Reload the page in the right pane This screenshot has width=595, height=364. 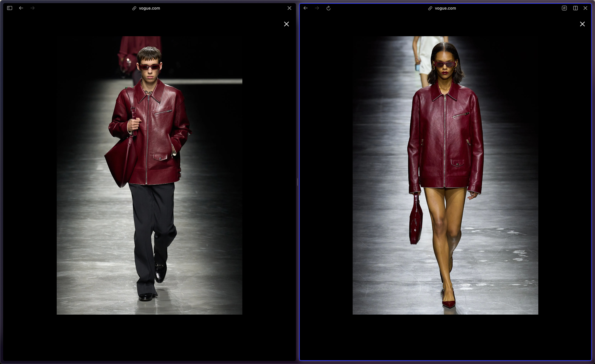(328, 8)
